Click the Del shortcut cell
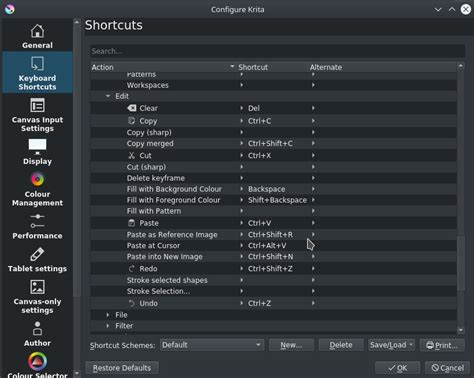474x378 pixels. pyautogui.click(x=254, y=108)
